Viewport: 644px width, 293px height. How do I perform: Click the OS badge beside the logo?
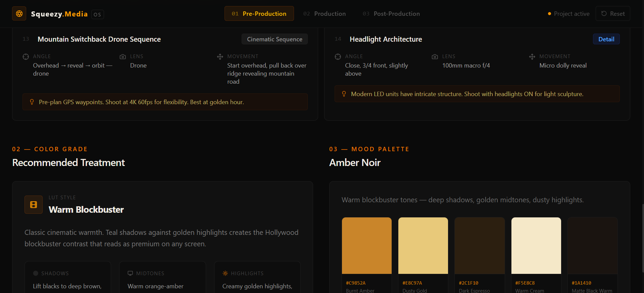[x=97, y=14]
